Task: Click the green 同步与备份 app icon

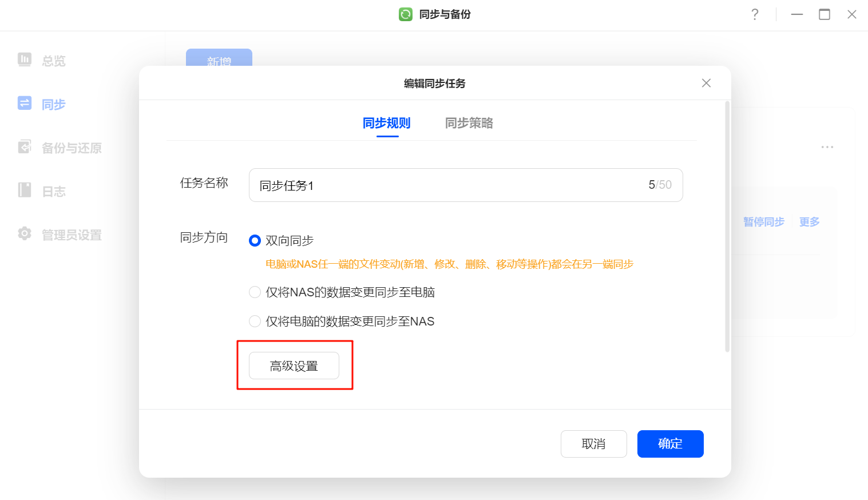Action: pyautogui.click(x=406, y=14)
